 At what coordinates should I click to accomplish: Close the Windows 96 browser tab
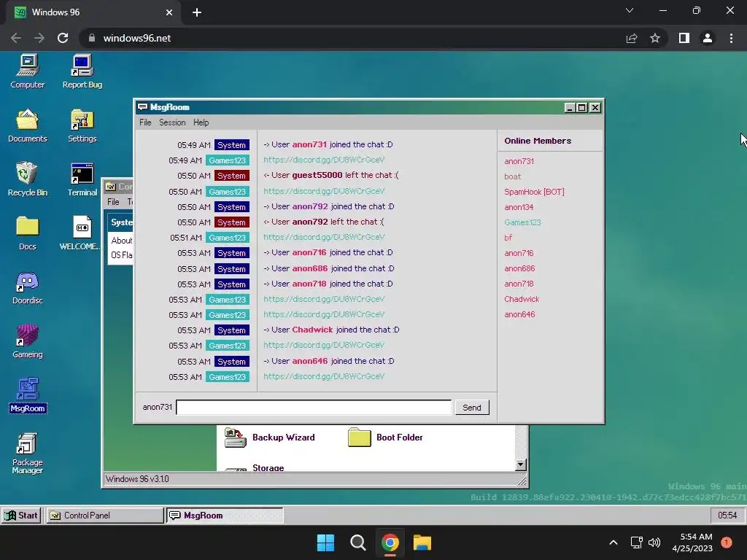tap(169, 12)
